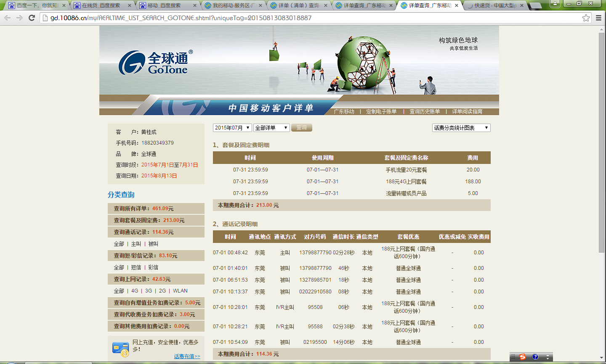Select 查询所有详单 461.09元 category

click(x=156, y=208)
